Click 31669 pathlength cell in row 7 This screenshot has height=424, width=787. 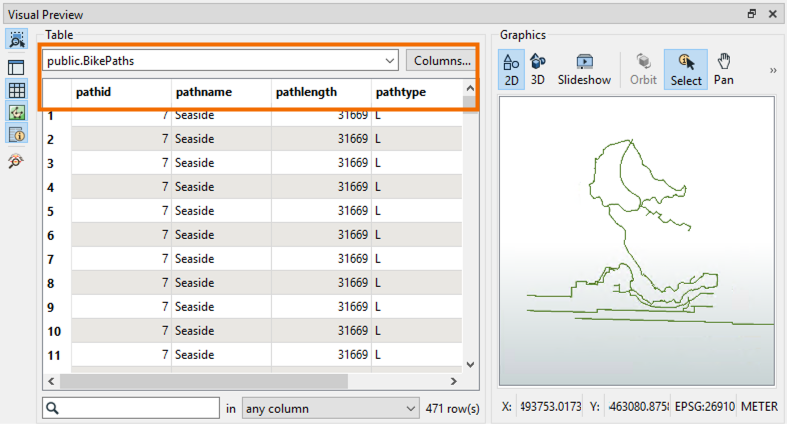[x=321, y=259]
